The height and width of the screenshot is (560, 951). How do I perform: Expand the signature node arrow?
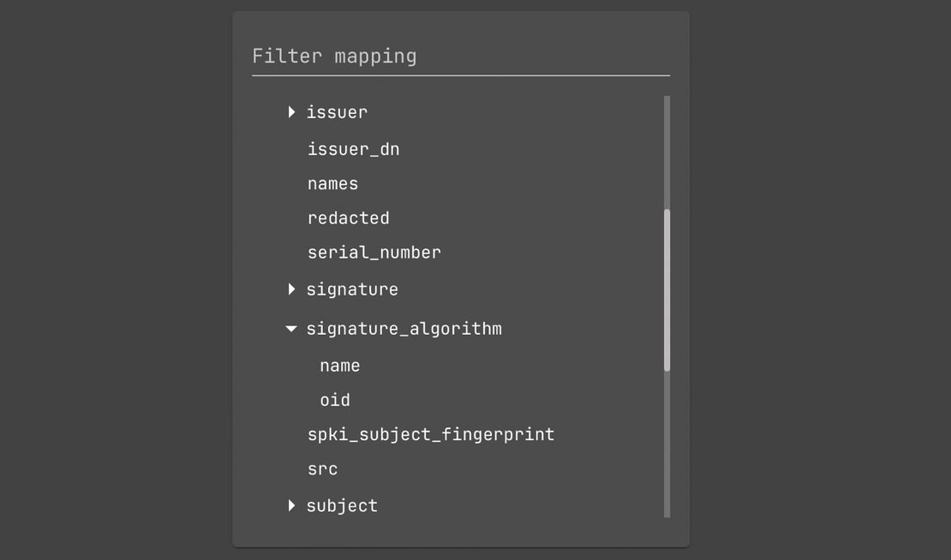(291, 289)
